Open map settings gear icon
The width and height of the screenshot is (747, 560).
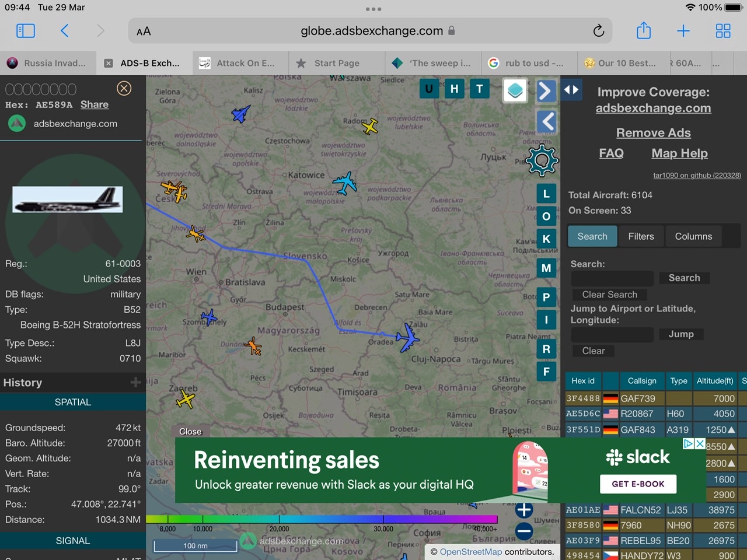(542, 160)
